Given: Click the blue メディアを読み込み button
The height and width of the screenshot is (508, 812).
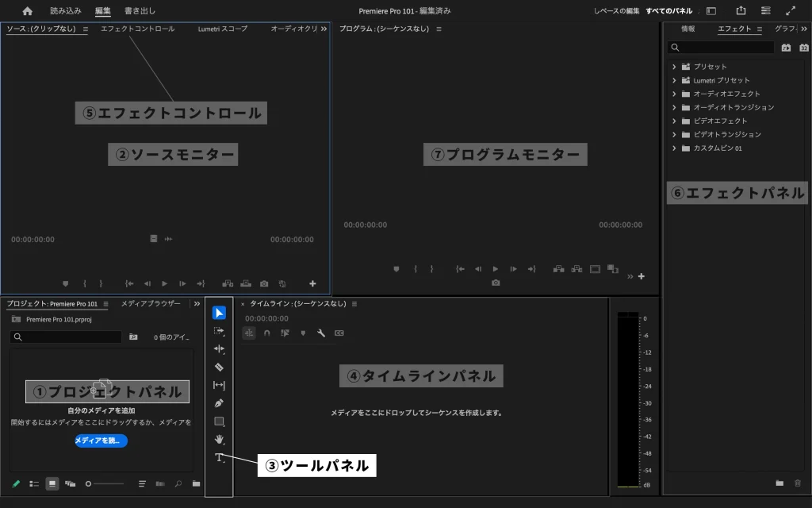Looking at the screenshot, I should click(99, 441).
